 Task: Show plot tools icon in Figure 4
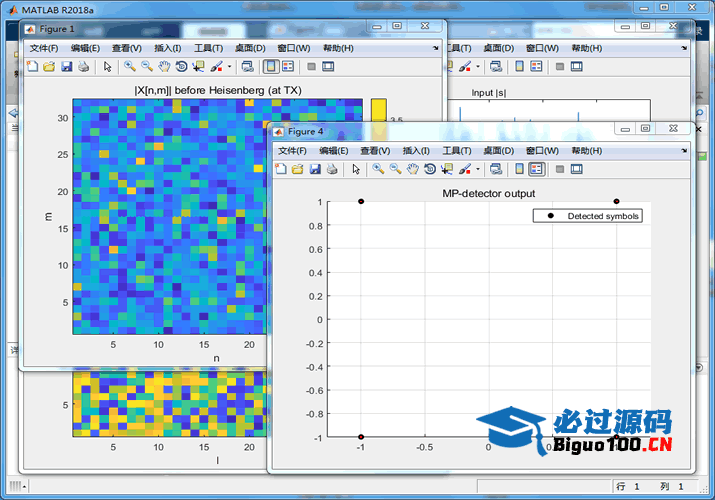(x=577, y=169)
